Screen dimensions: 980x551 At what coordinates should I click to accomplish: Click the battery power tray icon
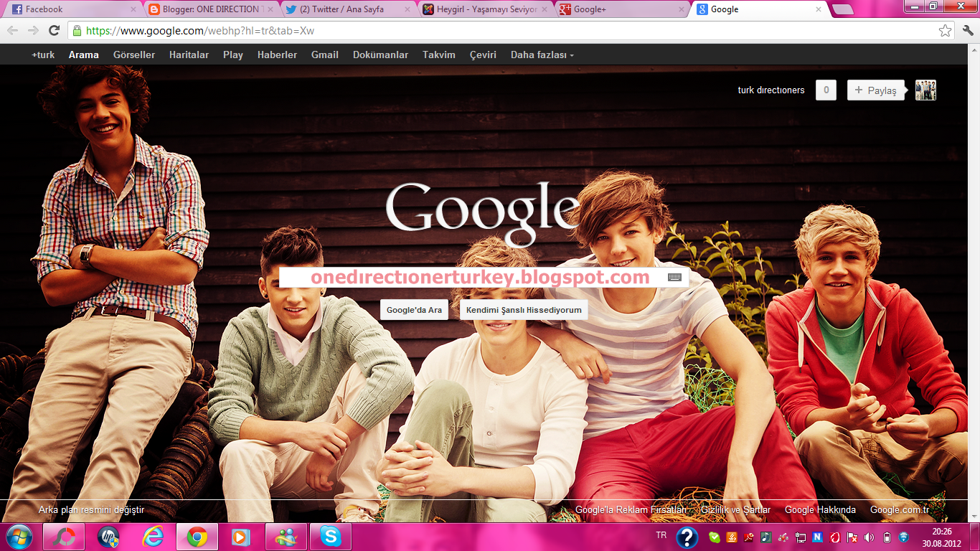[887, 537]
